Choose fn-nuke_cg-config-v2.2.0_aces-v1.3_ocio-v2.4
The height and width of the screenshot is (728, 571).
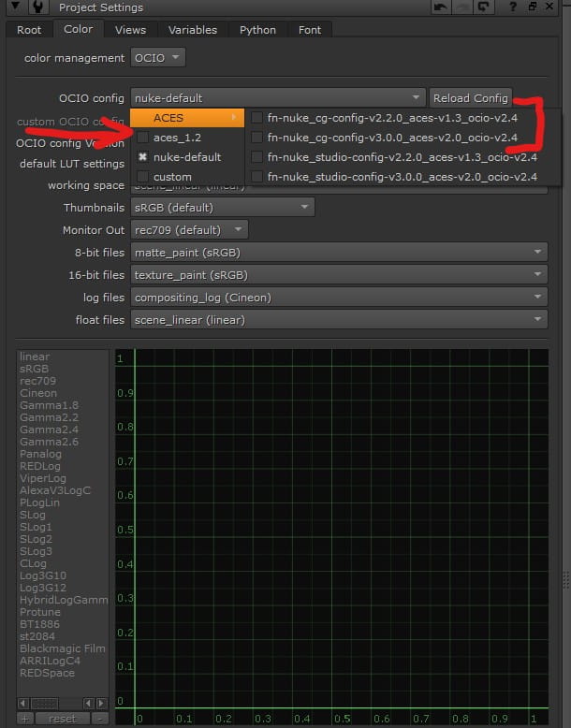(403, 118)
